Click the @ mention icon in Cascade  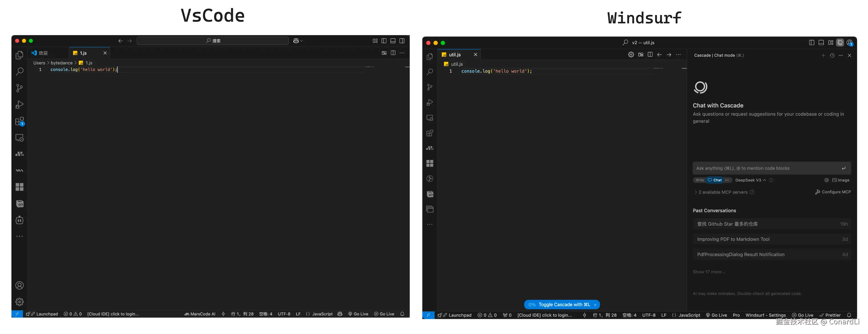click(826, 180)
